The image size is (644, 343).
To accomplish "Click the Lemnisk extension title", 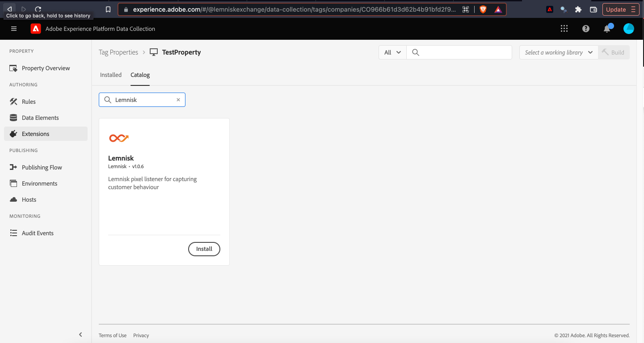I will [121, 158].
